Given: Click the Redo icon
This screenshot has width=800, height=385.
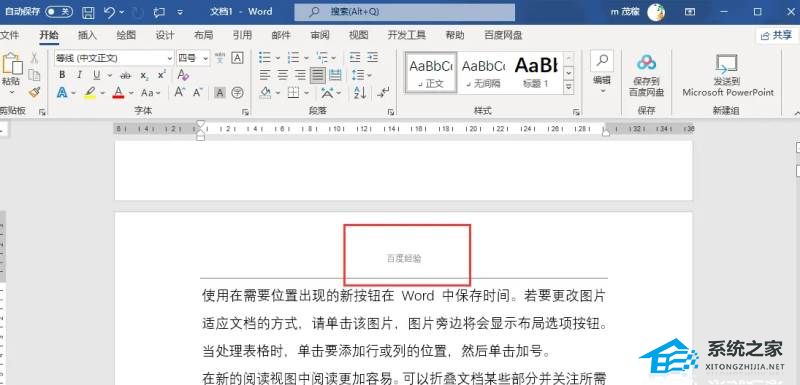Looking at the screenshot, I should [x=138, y=12].
